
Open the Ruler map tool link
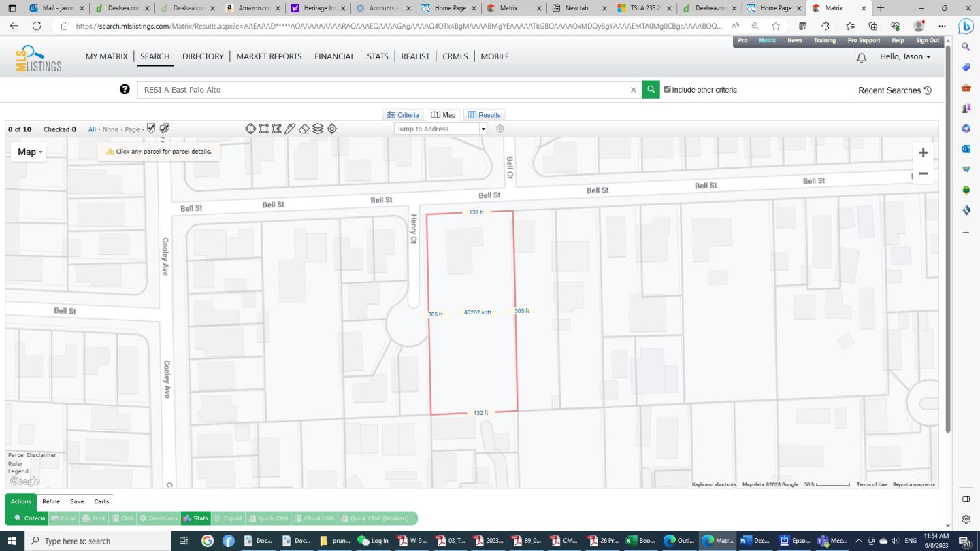15,464
